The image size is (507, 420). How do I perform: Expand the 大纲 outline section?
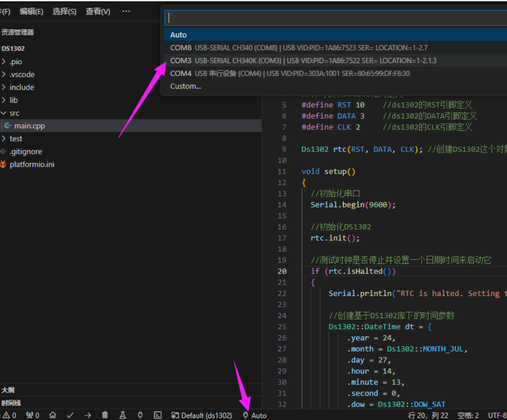pyautogui.click(x=131, y=390)
